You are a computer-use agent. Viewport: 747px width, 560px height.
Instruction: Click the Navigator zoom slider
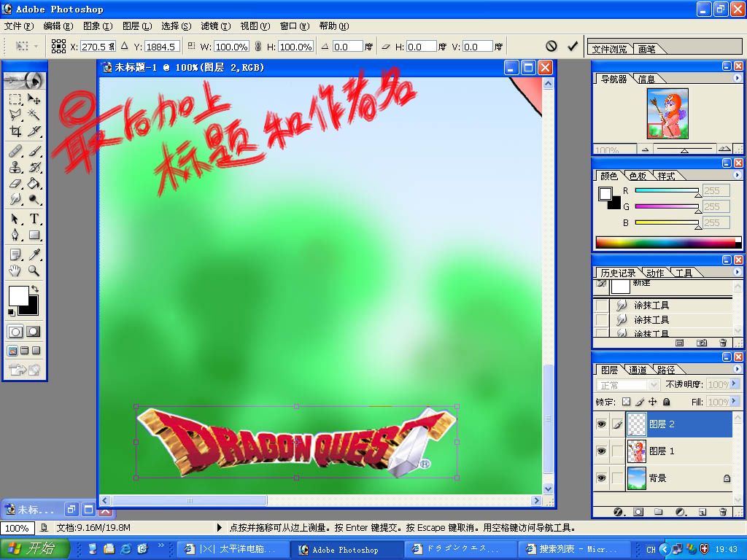click(x=684, y=149)
